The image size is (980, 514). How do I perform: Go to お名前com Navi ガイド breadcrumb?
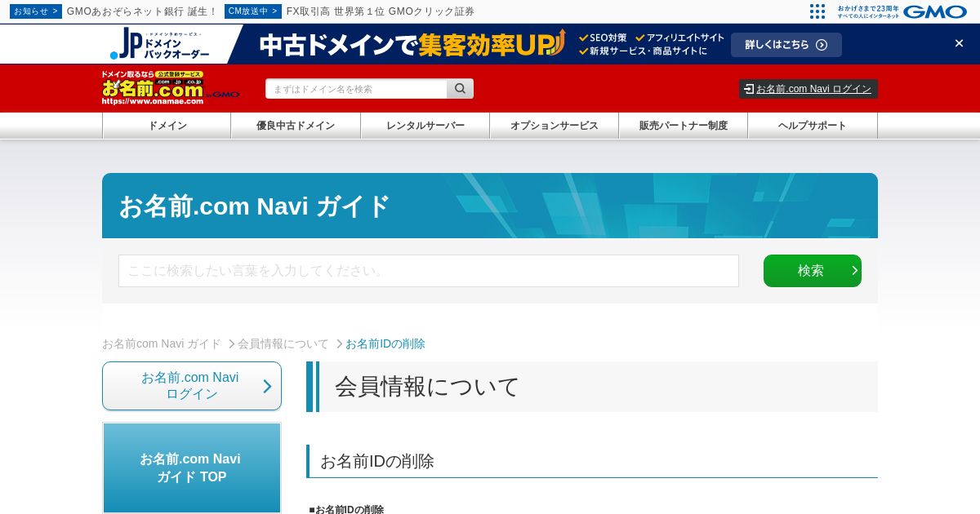(162, 344)
